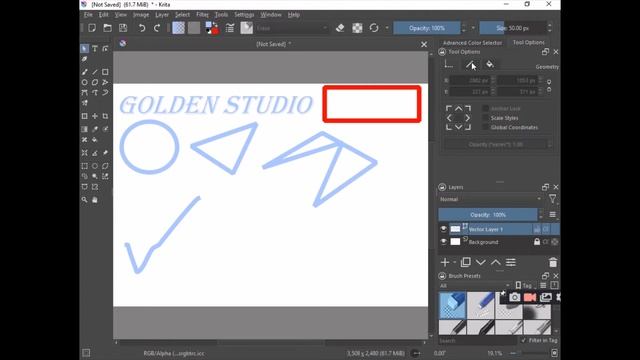Pick the Crop tool
The width and height of the screenshot is (640, 360).
click(x=105, y=116)
